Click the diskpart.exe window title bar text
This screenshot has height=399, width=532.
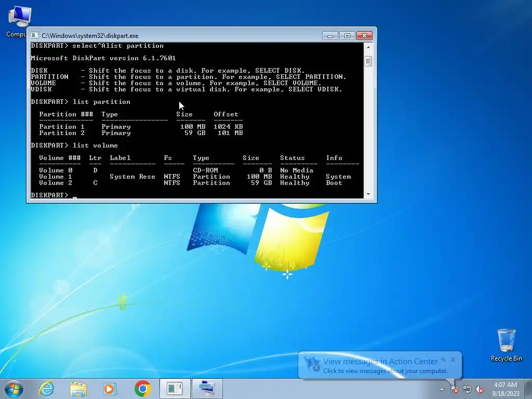90,36
